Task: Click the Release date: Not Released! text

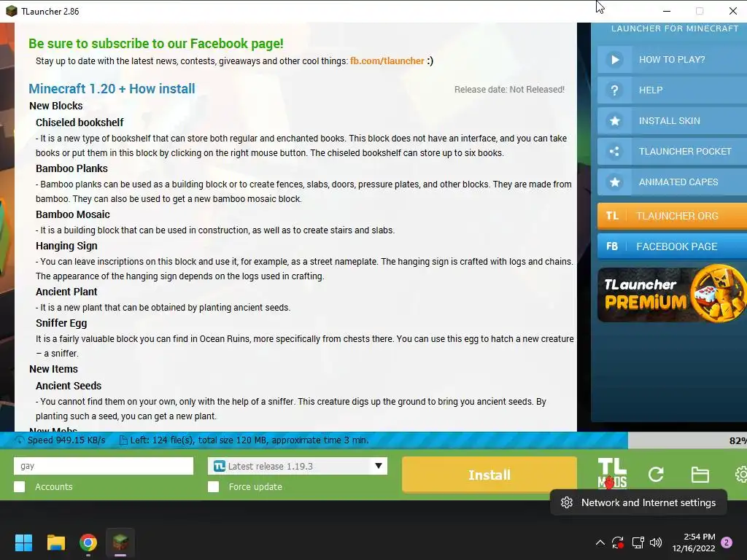Action: click(509, 90)
